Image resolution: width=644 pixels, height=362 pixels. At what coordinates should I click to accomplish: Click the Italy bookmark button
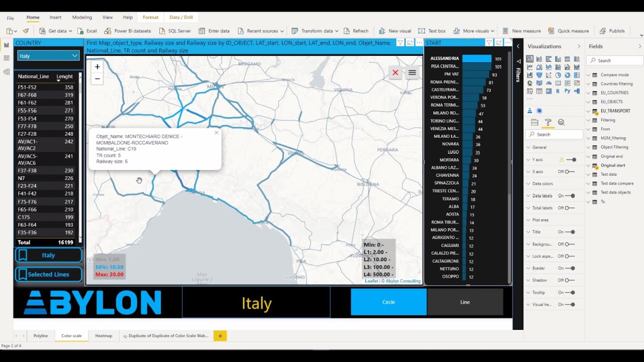pos(48,255)
